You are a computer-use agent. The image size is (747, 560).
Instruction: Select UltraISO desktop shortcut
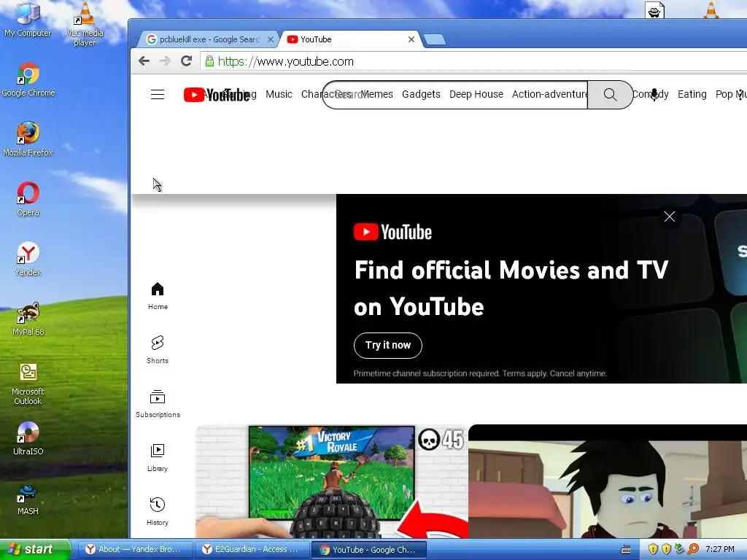(x=28, y=438)
